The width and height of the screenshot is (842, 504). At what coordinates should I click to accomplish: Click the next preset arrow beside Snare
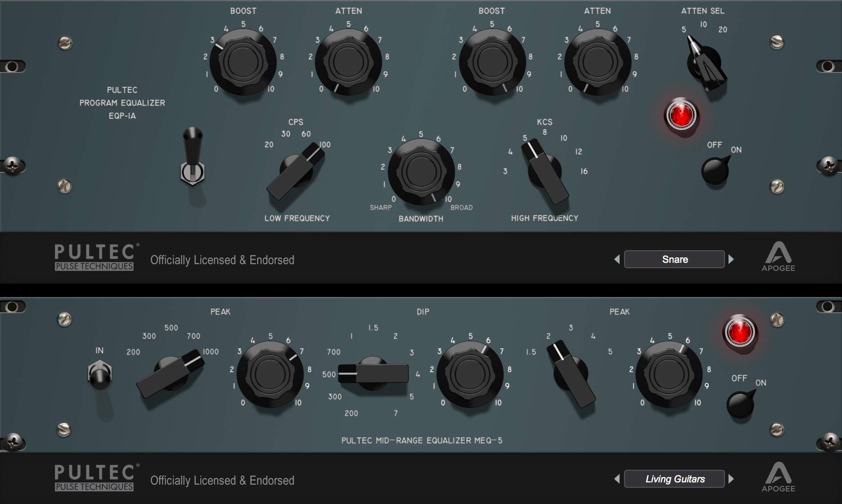731,259
